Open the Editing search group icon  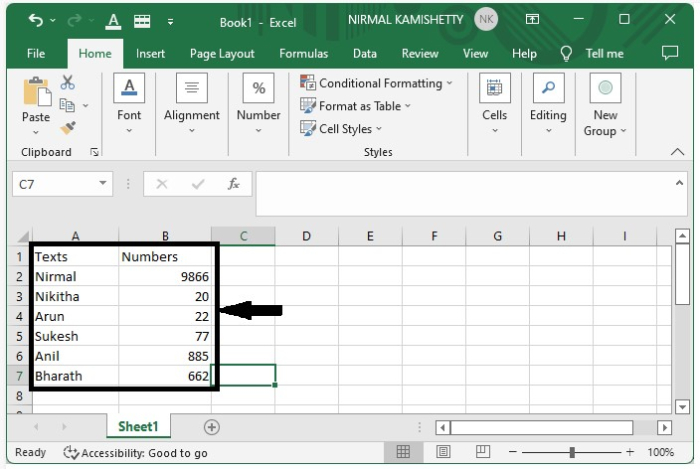point(547,88)
